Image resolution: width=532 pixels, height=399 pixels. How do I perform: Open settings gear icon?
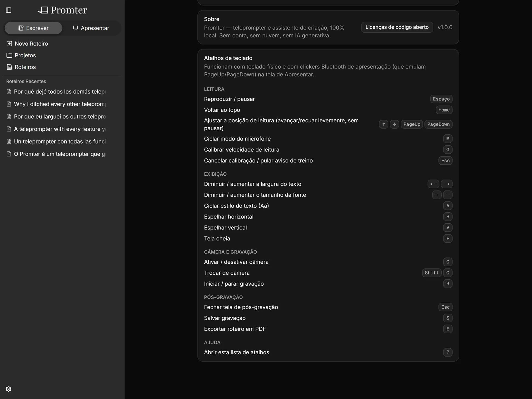9,389
